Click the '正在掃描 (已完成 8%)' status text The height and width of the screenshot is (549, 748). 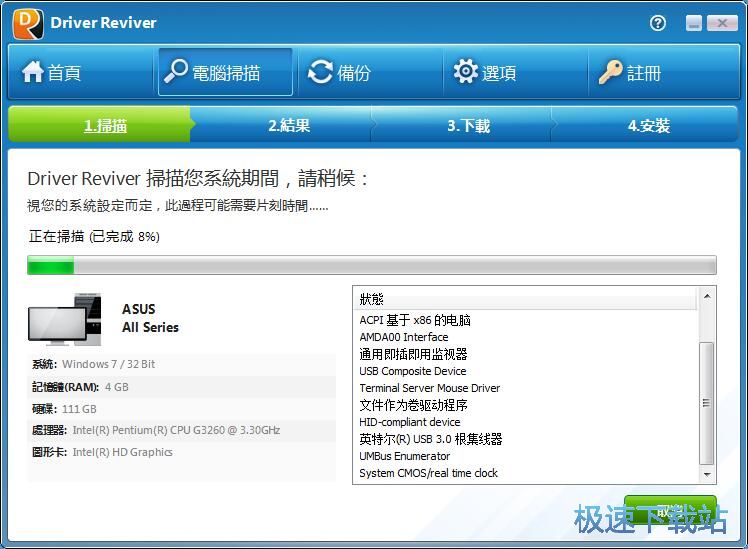(x=94, y=236)
